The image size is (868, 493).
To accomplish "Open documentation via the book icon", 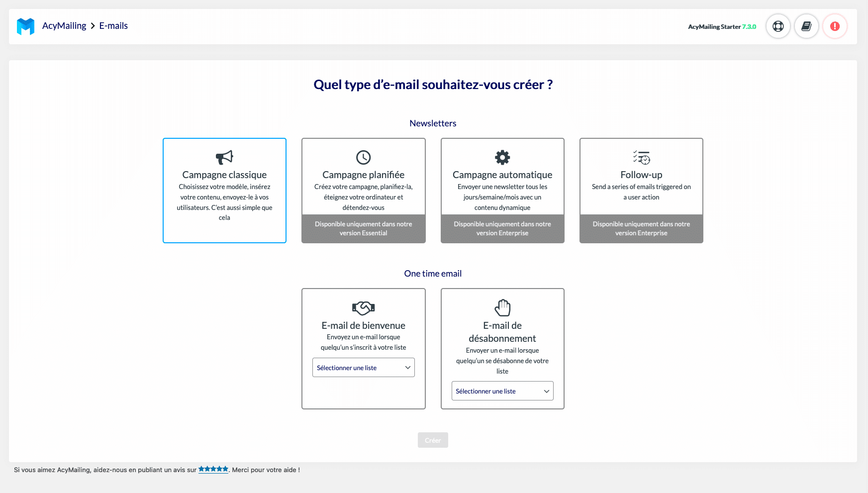I will coord(806,26).
